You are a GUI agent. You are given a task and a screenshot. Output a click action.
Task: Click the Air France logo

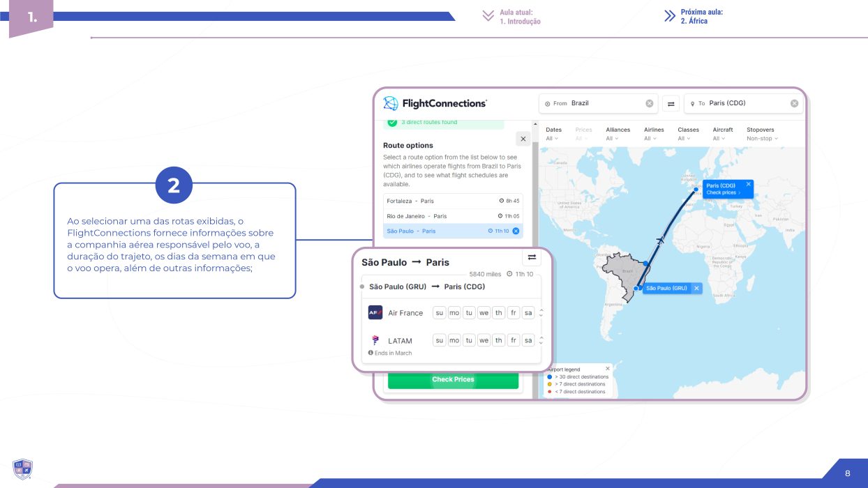(375, 312)
